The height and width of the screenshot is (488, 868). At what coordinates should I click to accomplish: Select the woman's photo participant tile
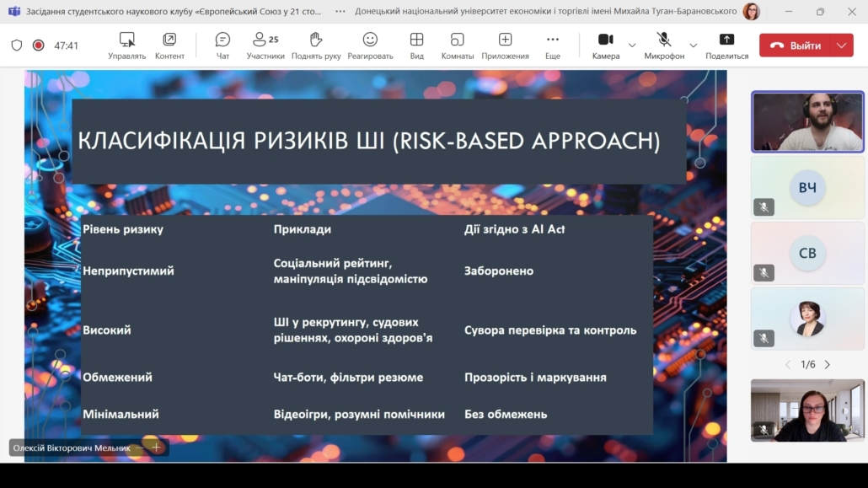click(x=807, y=319)
